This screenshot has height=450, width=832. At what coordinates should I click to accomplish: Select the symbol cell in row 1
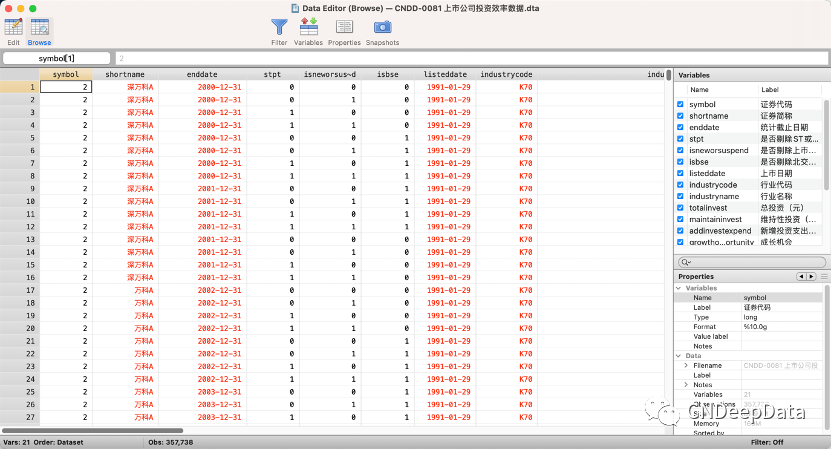(x=66, y=87)
